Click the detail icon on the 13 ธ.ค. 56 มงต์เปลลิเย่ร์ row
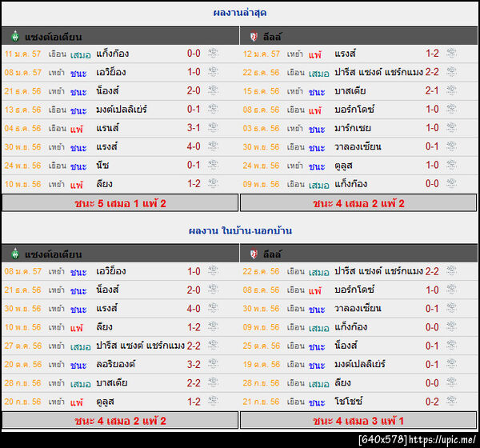 pyautogui.click(x=213, y=109)
